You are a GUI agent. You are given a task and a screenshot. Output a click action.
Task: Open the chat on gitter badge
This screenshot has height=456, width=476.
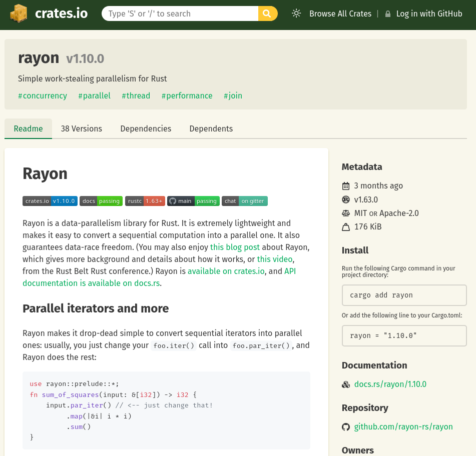pos(245,201)
